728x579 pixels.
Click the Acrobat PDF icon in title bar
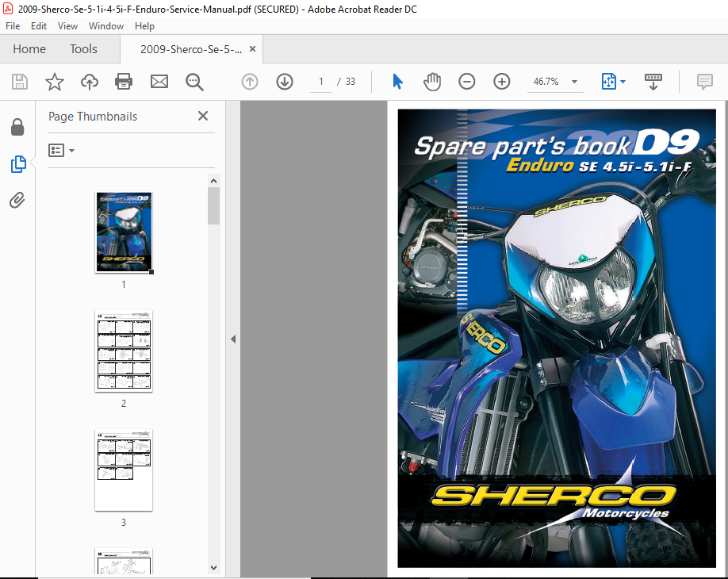pyautogui.click(x=8, y=9)
